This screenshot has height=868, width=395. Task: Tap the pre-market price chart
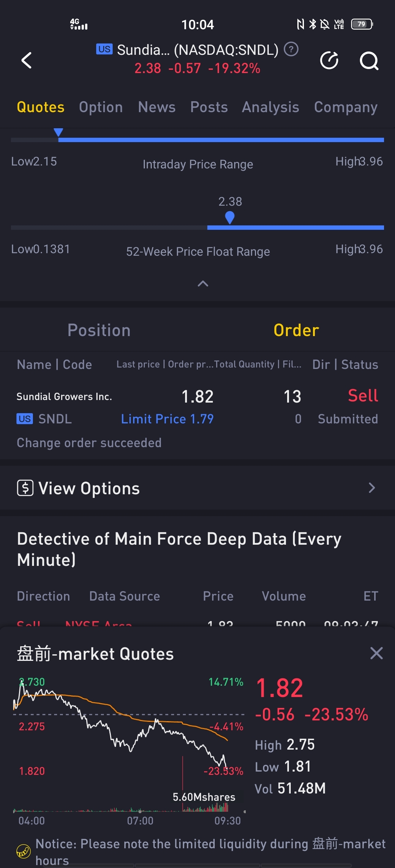point(129,745)
